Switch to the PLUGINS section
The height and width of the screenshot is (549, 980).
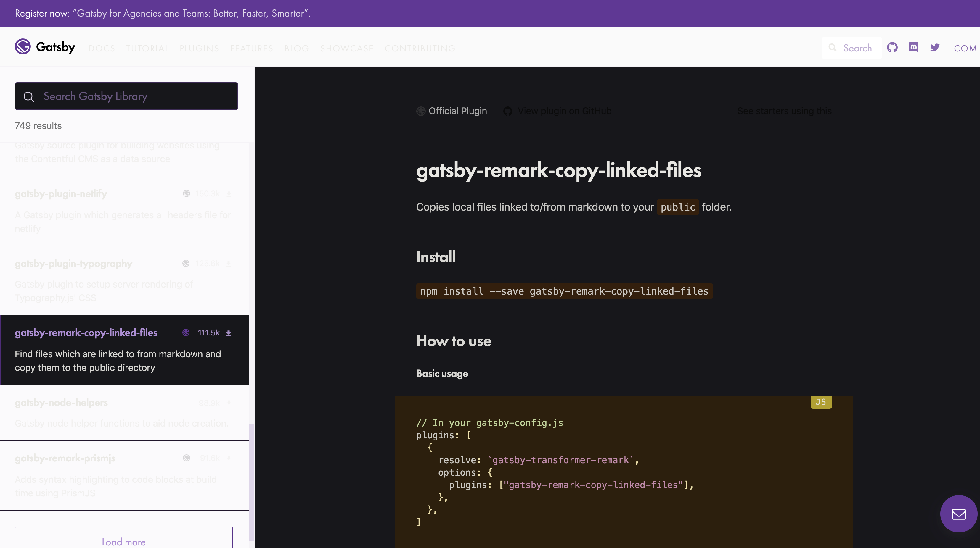click(x=199, y=48)
